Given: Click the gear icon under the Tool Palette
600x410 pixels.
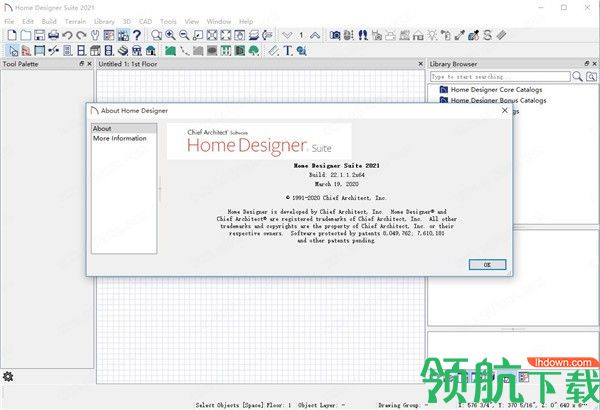Looking at the screenshot, I should (x=8, y=376).
